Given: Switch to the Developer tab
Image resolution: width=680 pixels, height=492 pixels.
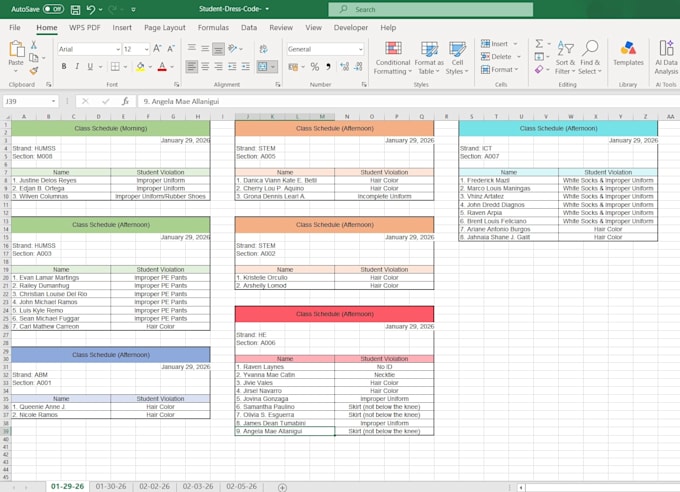Looking at the screenshot, I should pos(350,27).
